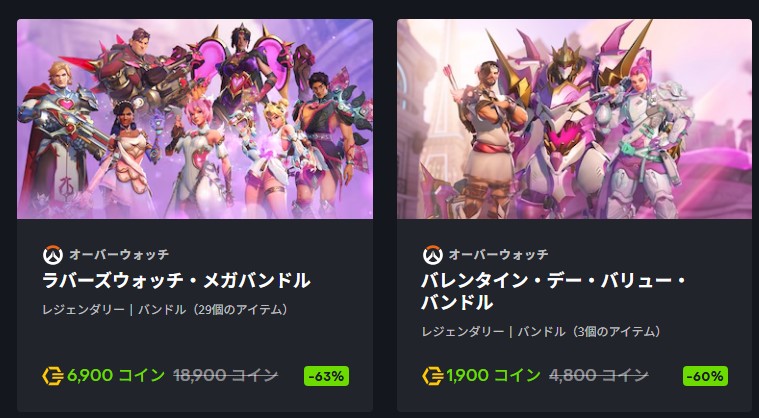Click the 6,900 コイン sale price
Screen dimensions: 759x418
tap(116, 375)
